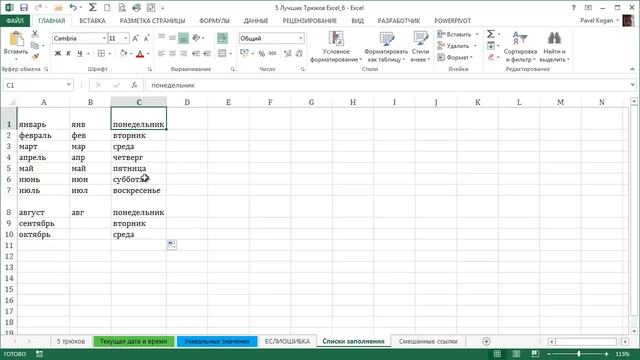Click the decrease indent icon
The height and width of the screenshot is (360, 640).
point(196,53)
